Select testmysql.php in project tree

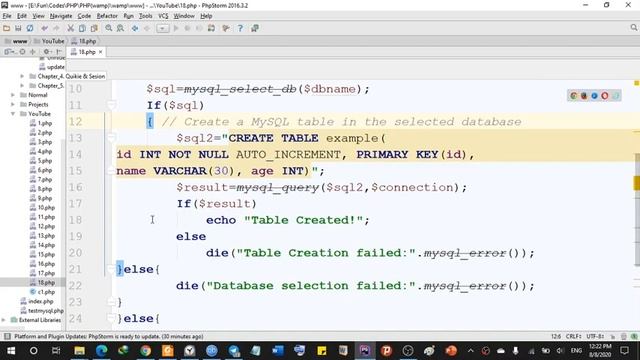tap(42, 311)
